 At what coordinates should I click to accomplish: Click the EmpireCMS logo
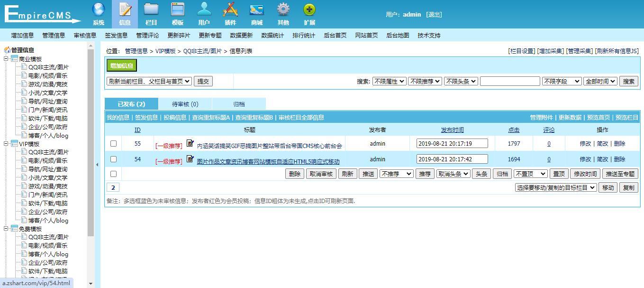(43, 14)
